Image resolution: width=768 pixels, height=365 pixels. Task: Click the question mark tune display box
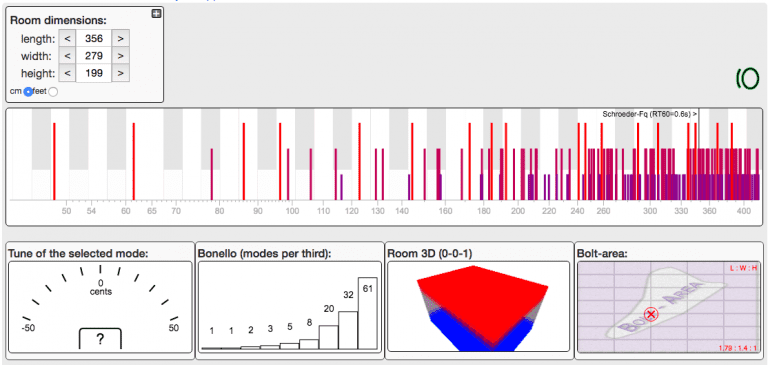coord(100,339)
